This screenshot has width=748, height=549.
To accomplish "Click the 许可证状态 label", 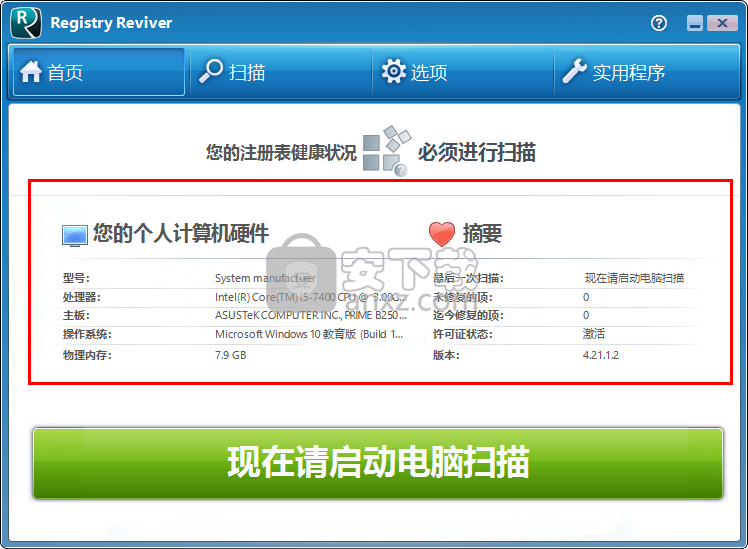I will click(x=462, y=334).
